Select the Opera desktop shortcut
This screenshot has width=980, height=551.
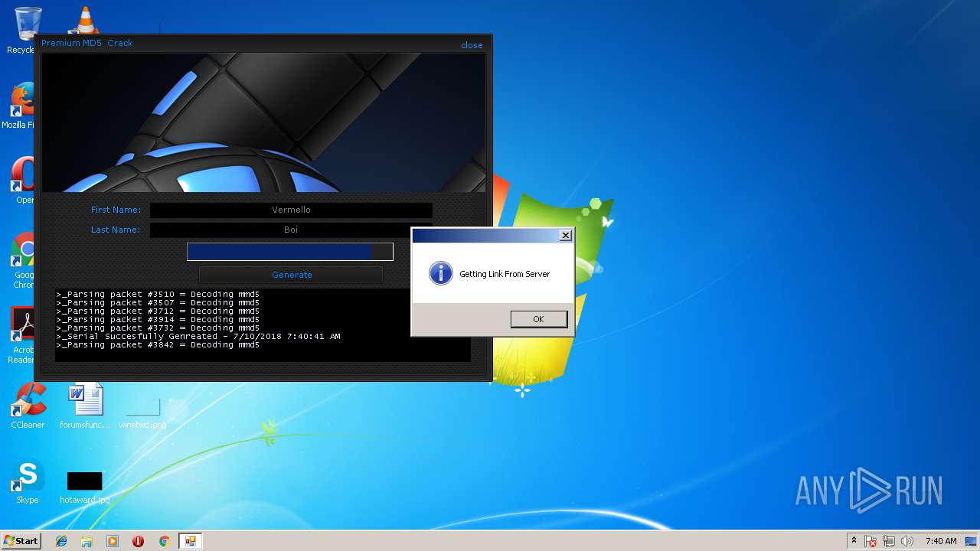tap(23, 181)
